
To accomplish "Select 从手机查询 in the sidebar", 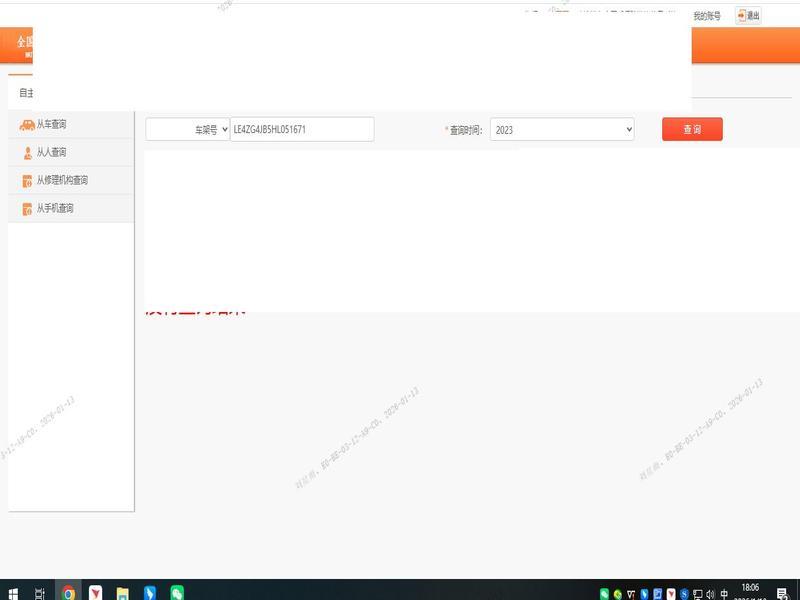I will pos(55,209).
